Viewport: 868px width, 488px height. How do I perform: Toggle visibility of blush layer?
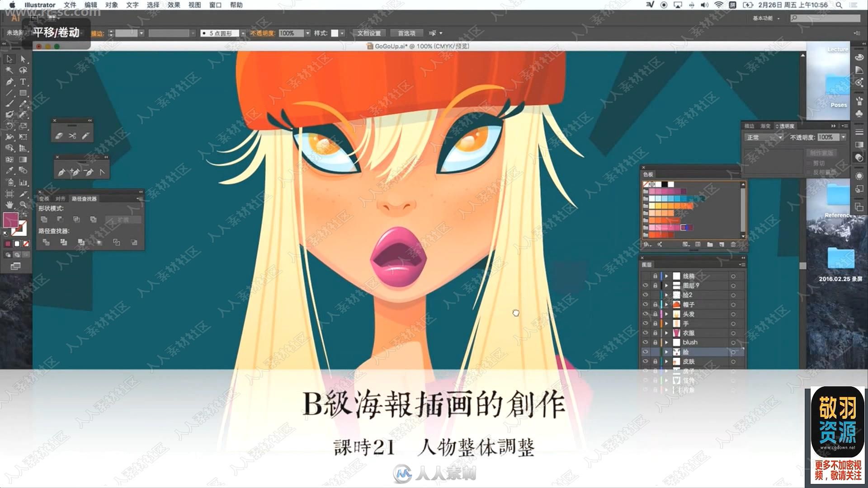coord(646,343)
